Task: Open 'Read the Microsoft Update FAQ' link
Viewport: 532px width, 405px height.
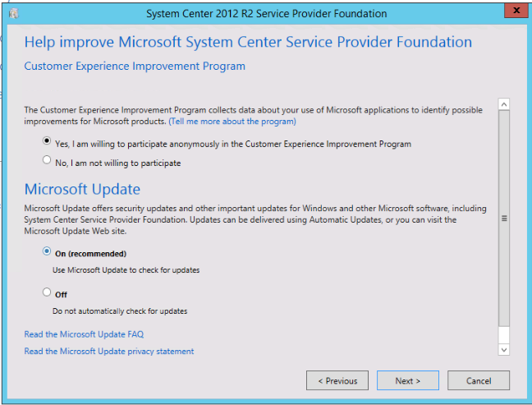Action: point(84,334)
